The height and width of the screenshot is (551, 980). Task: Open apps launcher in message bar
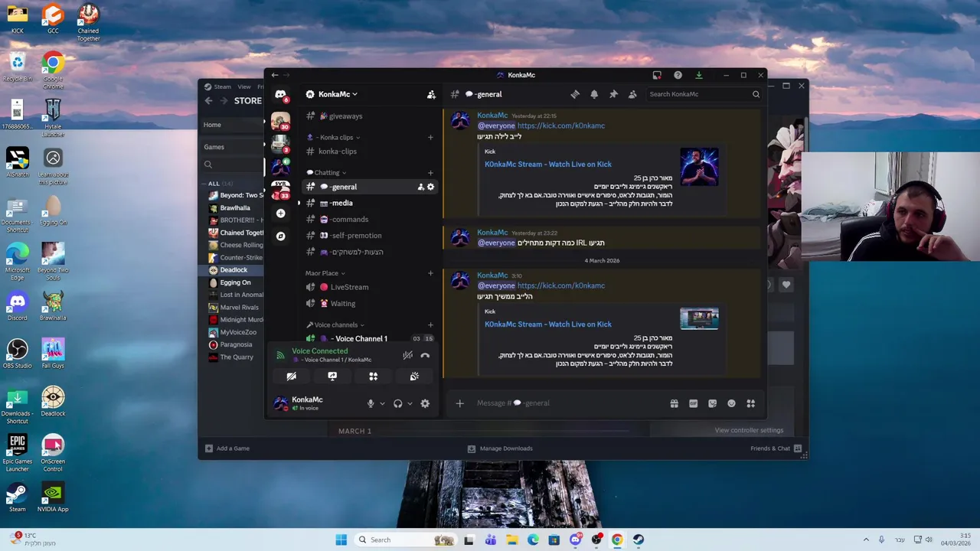750,403
